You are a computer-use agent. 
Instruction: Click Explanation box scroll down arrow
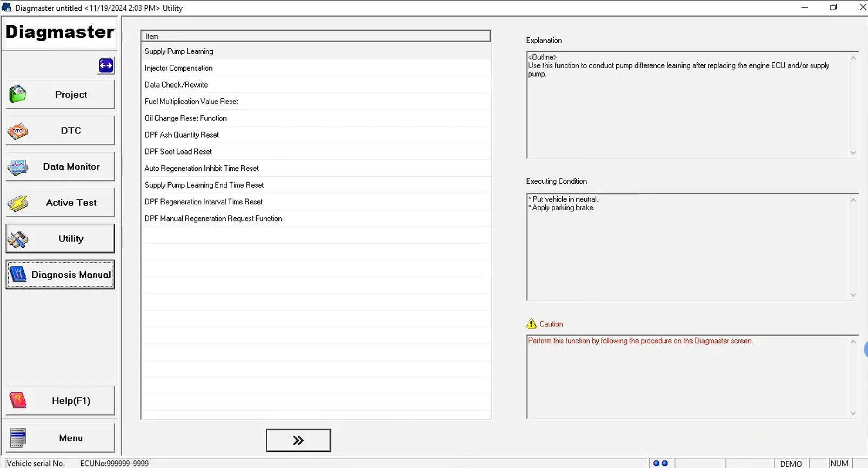click(853, 153)
